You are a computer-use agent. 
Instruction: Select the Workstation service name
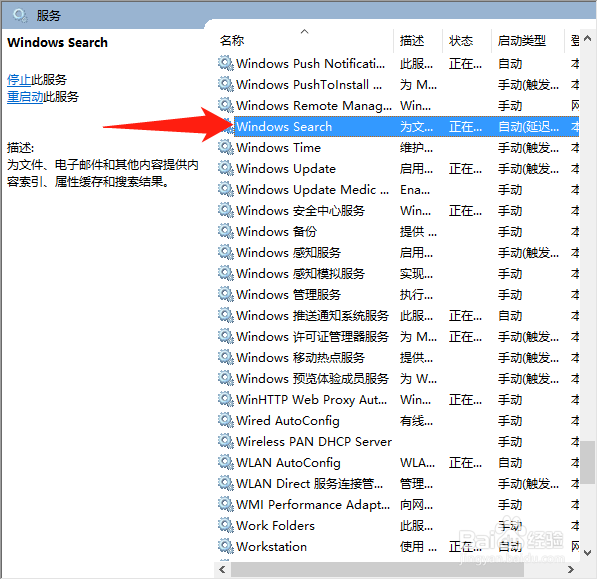(272, 546)
